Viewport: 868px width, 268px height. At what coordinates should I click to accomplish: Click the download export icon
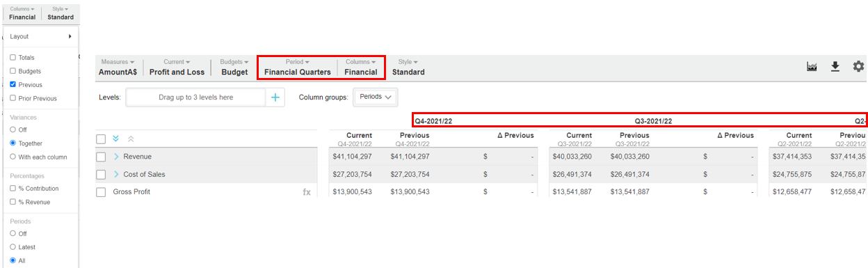835,66
